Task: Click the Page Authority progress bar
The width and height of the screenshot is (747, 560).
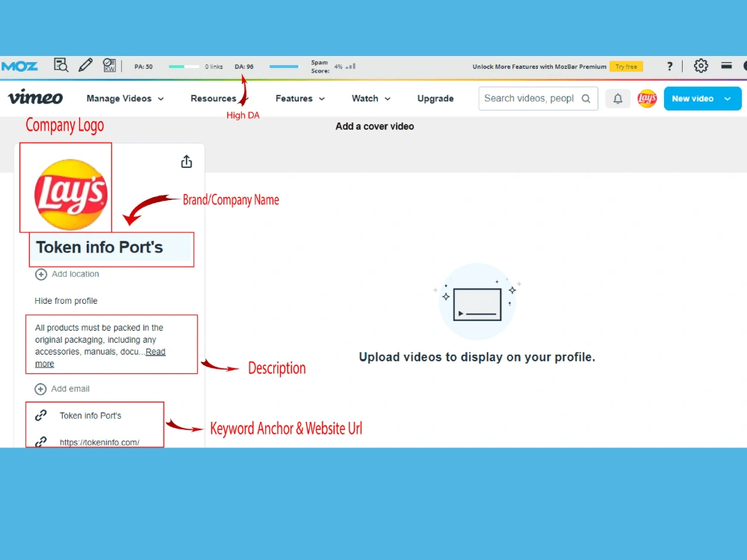Action: coord(184,66)
